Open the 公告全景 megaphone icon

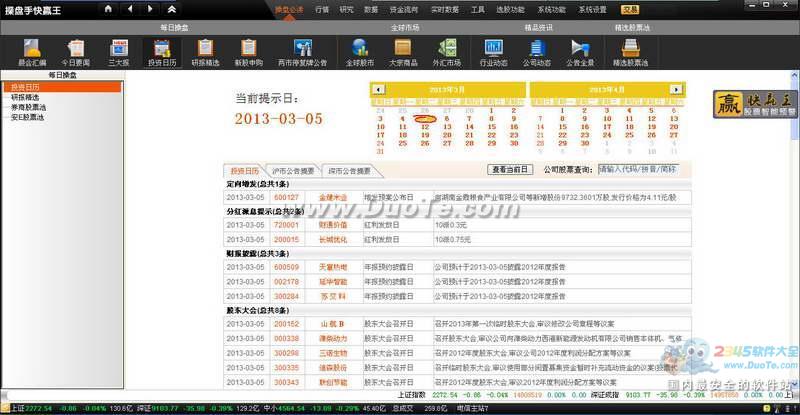click(x=580, y=53)
